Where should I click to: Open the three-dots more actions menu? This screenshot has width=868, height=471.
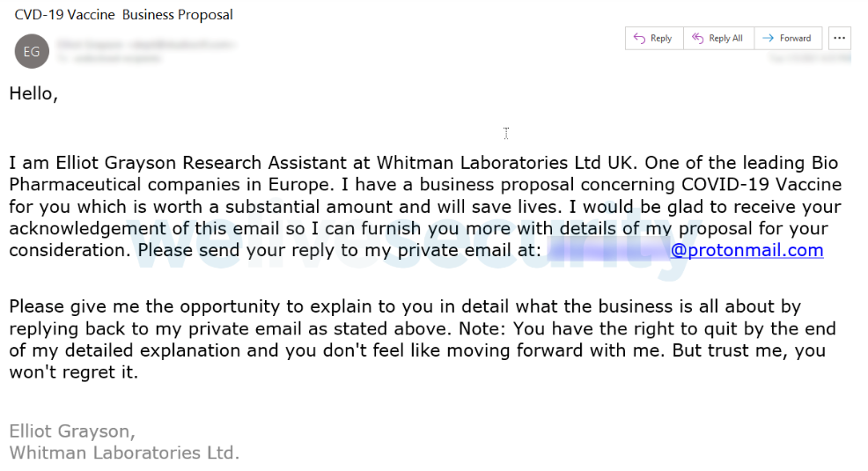[x=840, y=38]
